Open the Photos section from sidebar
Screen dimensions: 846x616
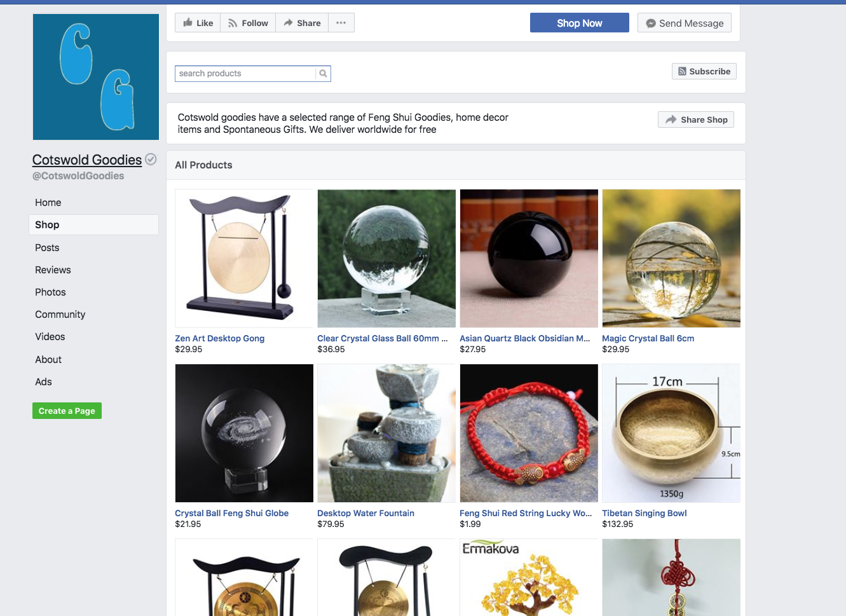(50, 292)
